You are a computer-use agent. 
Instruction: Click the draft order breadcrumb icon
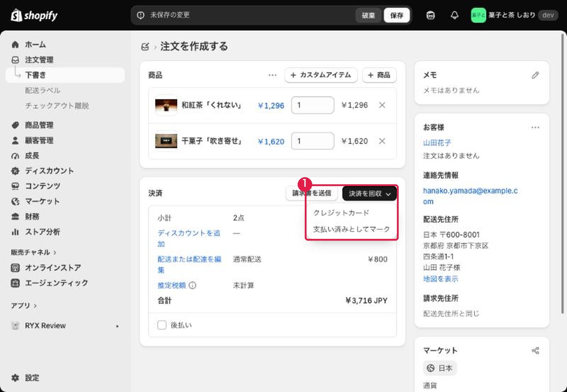(x=145, y=46)
